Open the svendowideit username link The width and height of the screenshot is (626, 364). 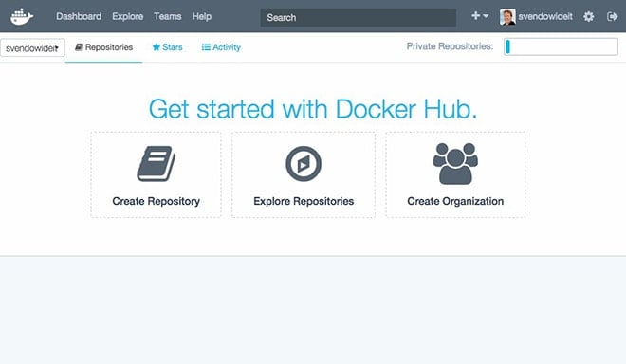[545, 16]
